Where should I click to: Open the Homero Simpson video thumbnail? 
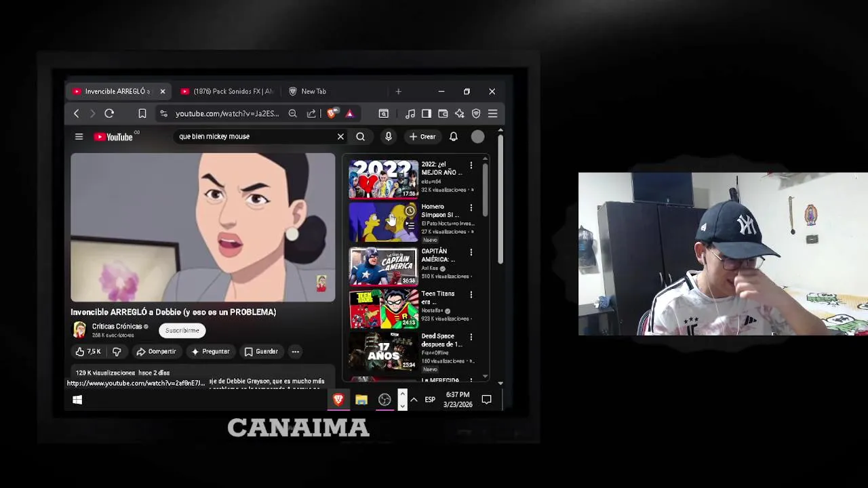coord(384,222)
